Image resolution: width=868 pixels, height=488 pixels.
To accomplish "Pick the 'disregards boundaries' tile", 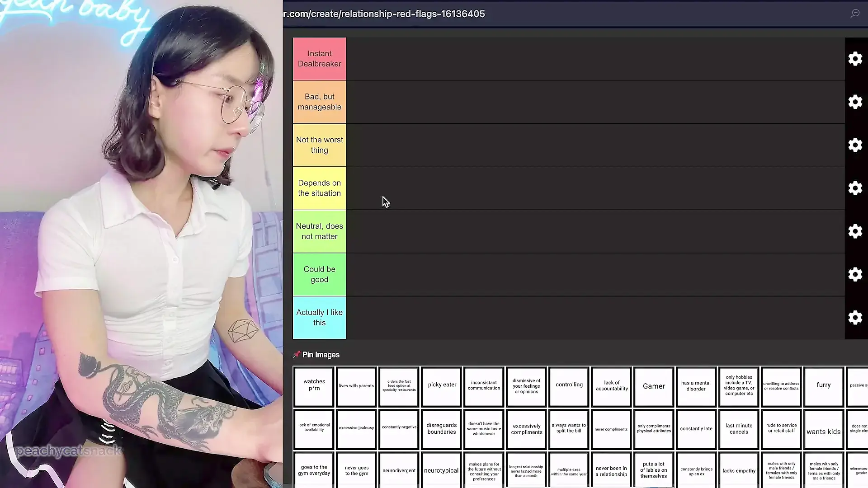I will [x=441, y=429].
